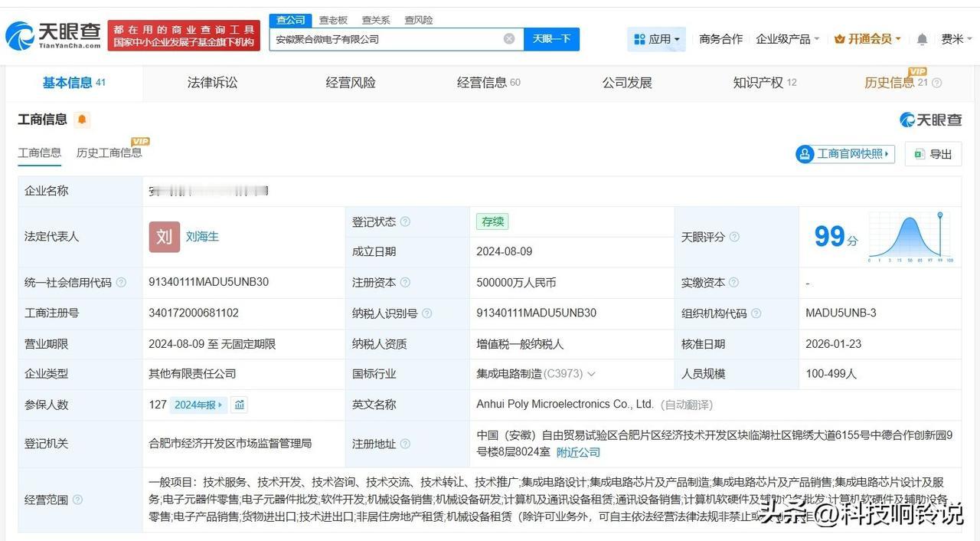Click 增值税一般纳税人 taxpayer qualification
This screenshot has height=541, width=980.
[x=520, y=344]
